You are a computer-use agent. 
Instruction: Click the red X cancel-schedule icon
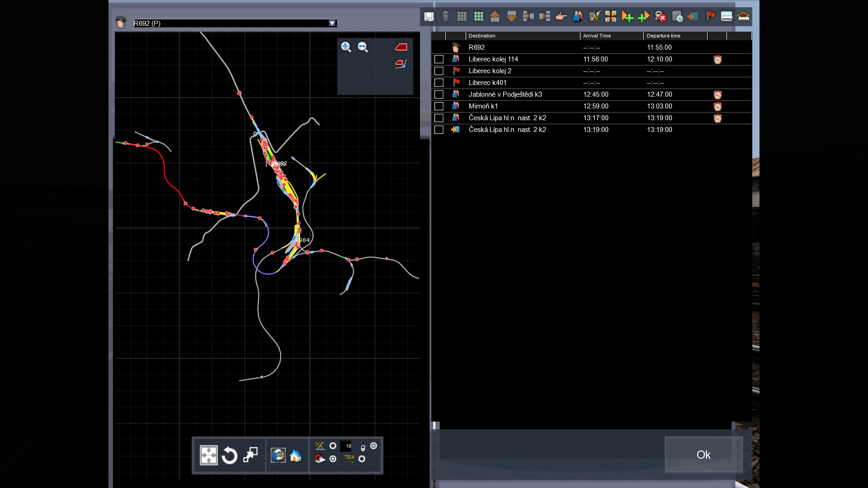(x=661, y=16)
